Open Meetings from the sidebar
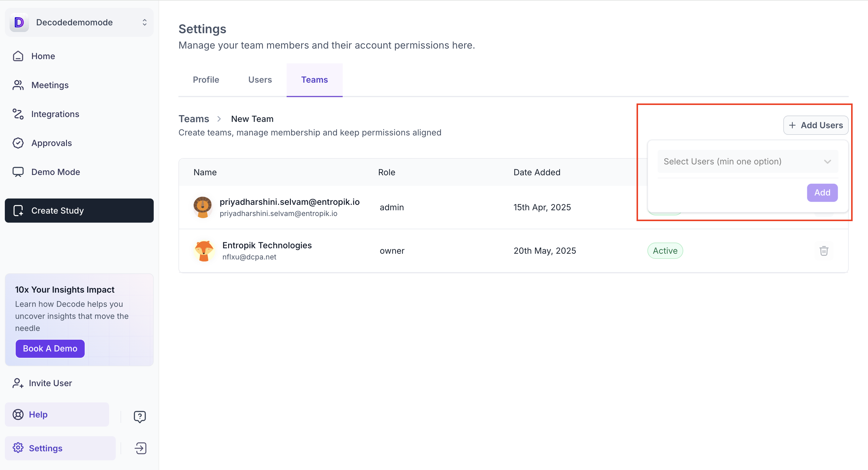Image resolution: width=868 pixels, height=470 pixels. click(x=50, y=85)
